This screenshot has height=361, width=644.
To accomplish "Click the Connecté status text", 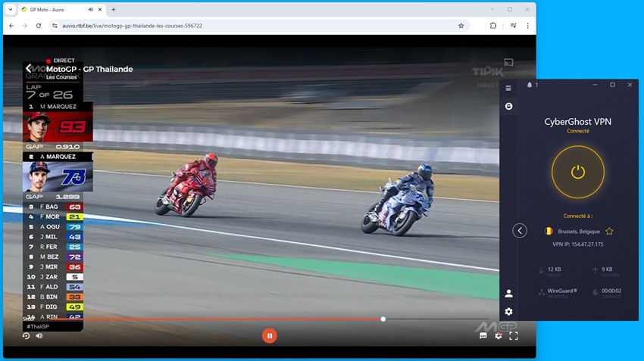I will [x=578, y=131].
